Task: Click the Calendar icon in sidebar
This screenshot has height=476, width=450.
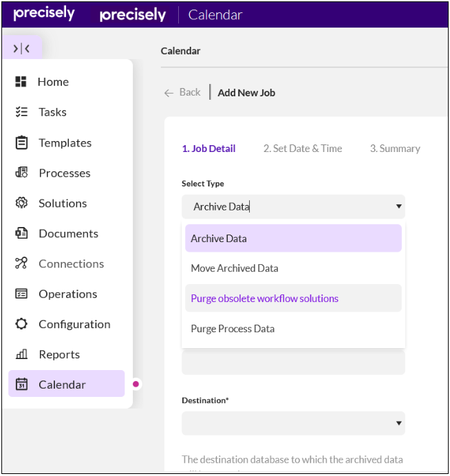Action: click(x=21, y=385)
